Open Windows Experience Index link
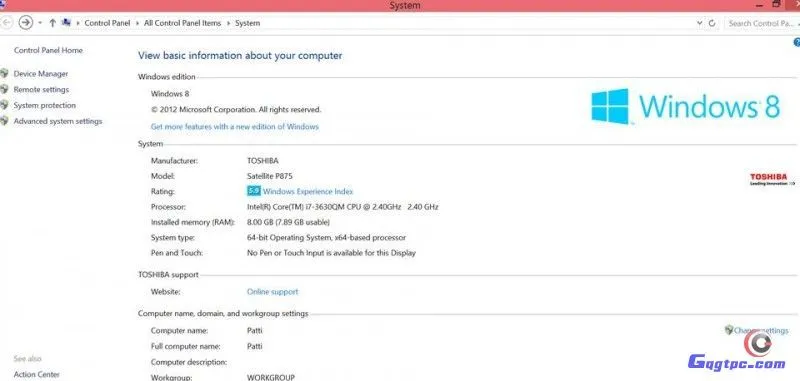The width and height of the screenshot is (800, 381). click(x=308, y=191)
